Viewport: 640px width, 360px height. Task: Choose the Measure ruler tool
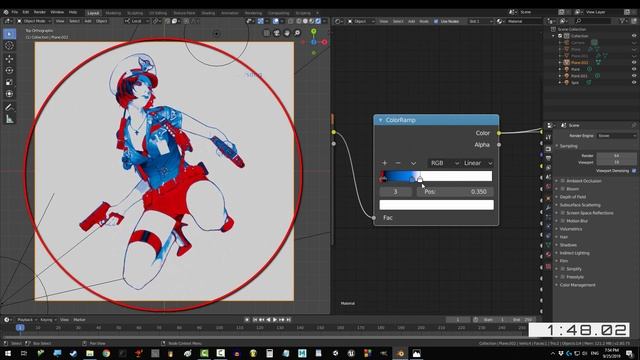coord(9,119)
